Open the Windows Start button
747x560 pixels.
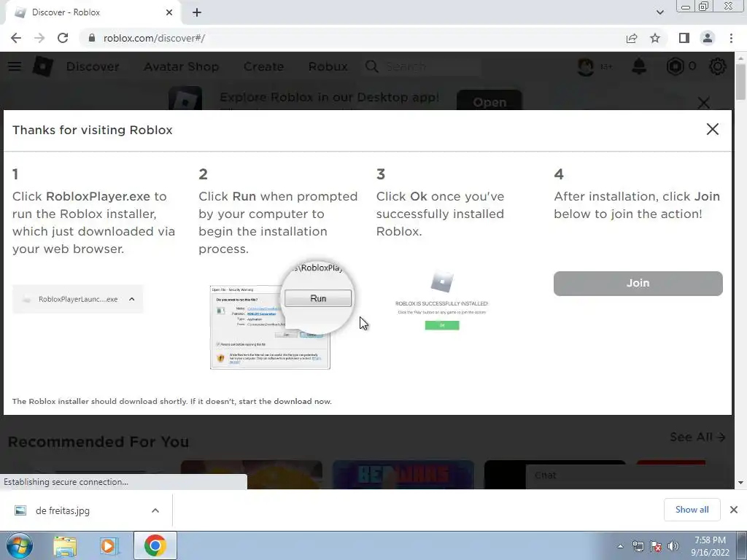tap(18, 545)
